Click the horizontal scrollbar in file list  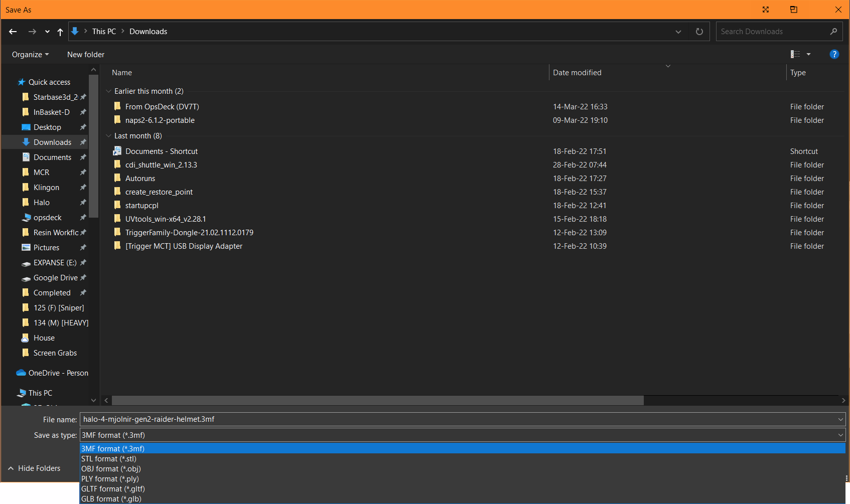377,400
